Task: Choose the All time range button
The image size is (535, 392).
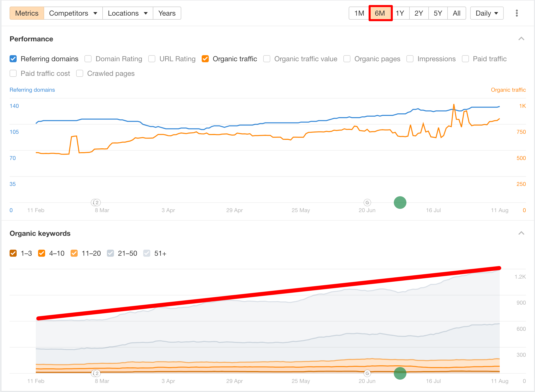Action: (456, 13)
